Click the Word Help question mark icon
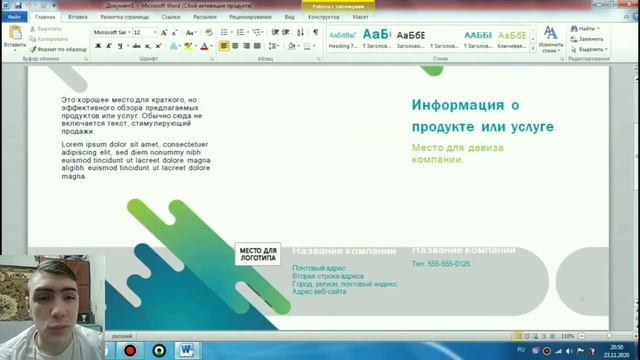640x360 pixels. [636, 17]
